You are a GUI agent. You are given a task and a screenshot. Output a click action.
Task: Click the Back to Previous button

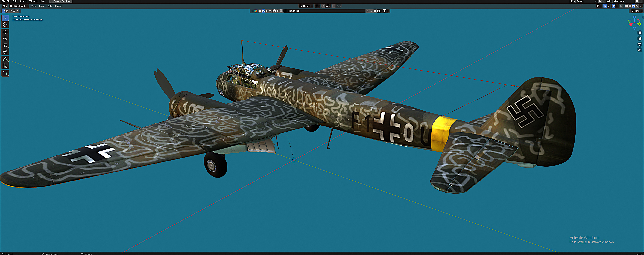click(60, 1)
